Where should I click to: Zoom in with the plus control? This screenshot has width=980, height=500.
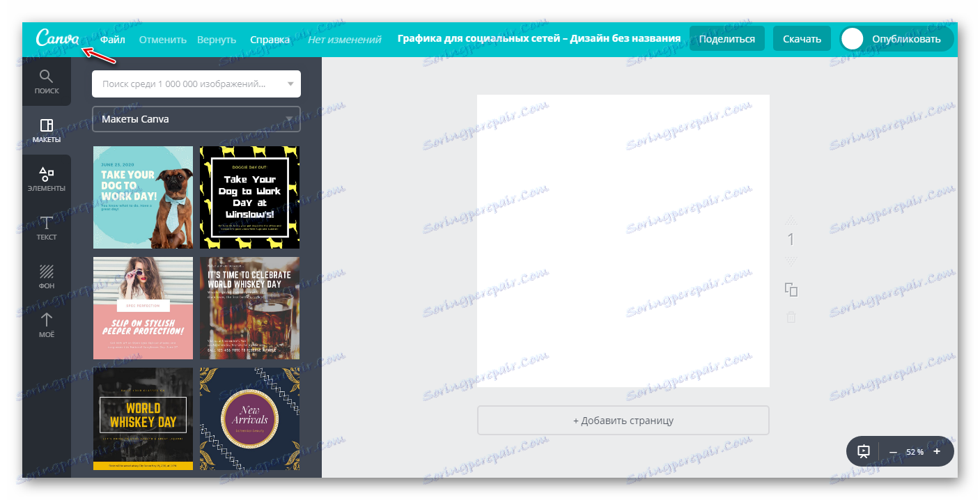tap(938, 451)
